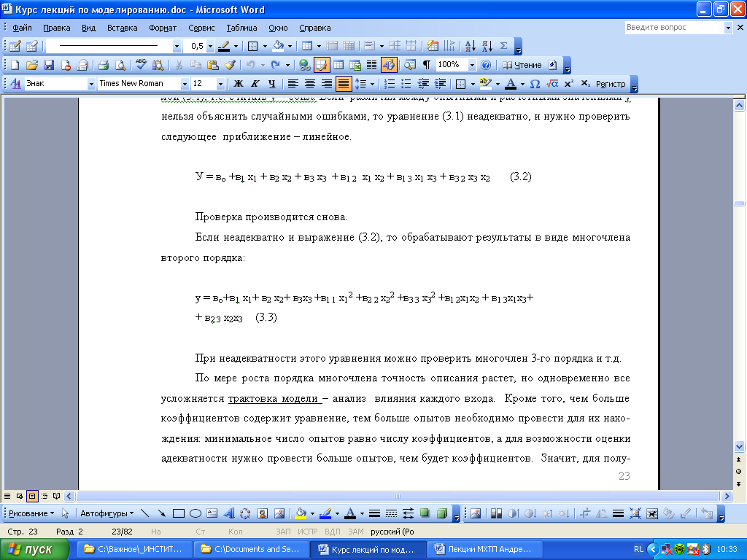
Task: Click the Регистр change case button
Action: [x=611, y=84]
